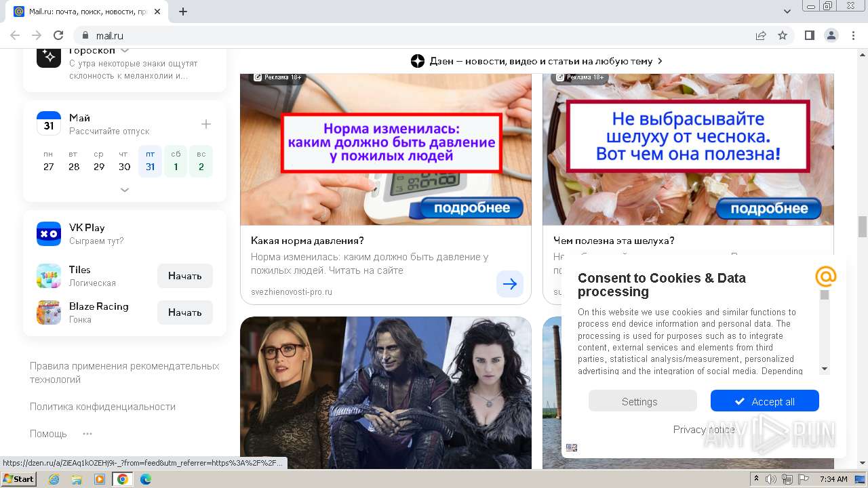Select Tuesday 28 in calendar
Viewport: 868px width, 488px height.
tap(74, 161)
